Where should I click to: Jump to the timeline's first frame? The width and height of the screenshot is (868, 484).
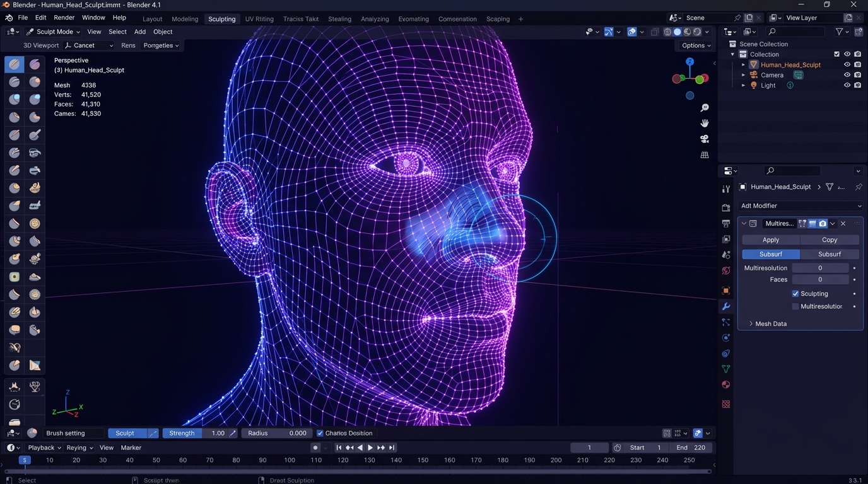click(x=339, y=447)
